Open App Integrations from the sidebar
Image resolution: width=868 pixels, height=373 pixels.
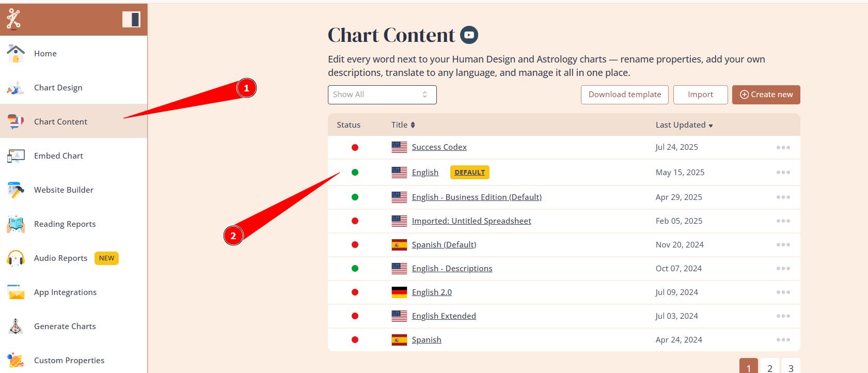(x=65, y=292)
